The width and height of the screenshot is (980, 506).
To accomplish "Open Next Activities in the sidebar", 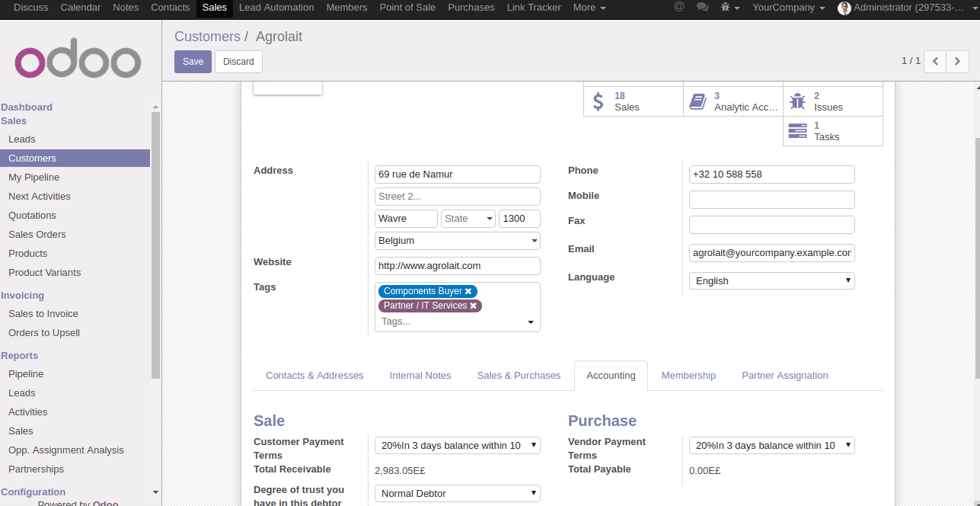I will click(x=40, y=197).
